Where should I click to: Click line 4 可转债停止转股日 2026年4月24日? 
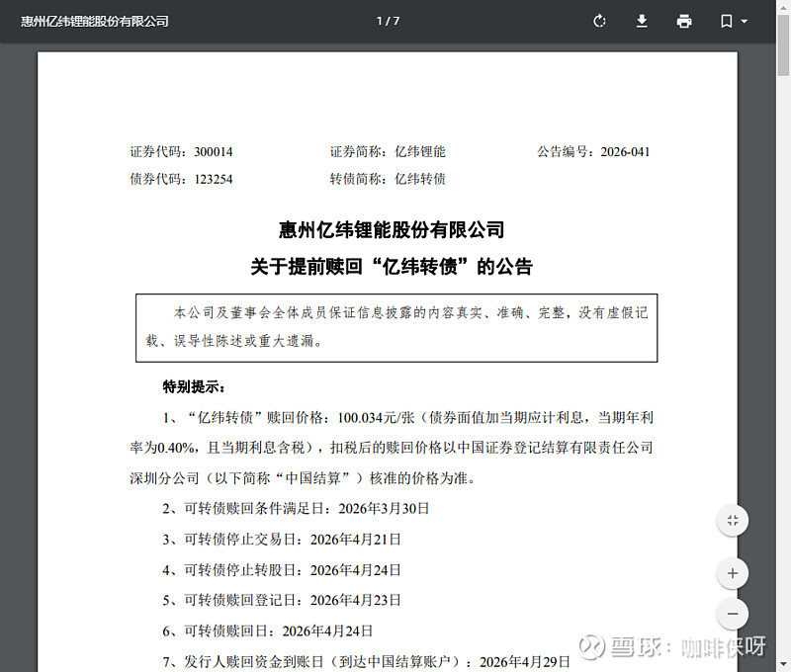pos(282,570)
